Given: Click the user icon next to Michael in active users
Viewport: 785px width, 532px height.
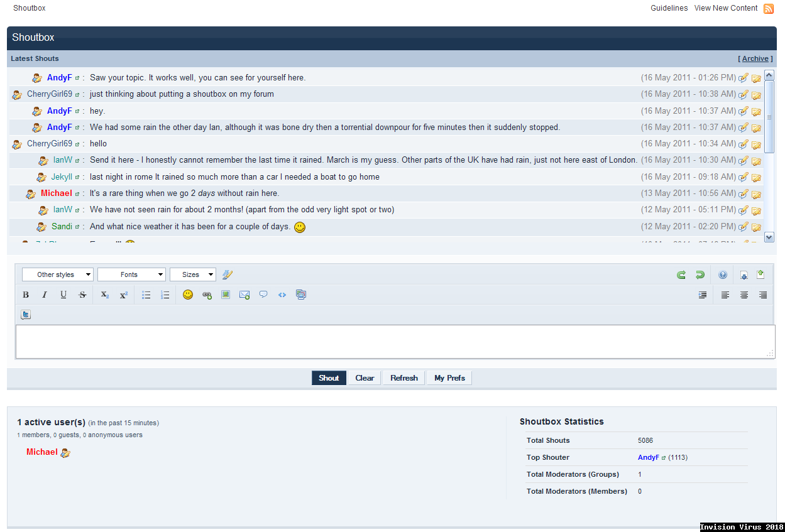Looking at the screenshot, I should pos(65,452).
